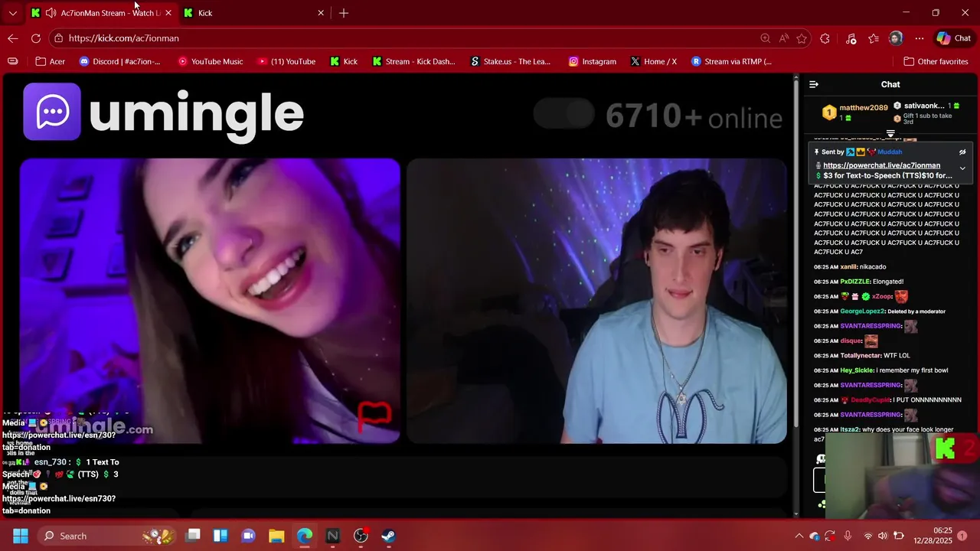Start Read aloud from address bar
Viewport: 980px width, 551px height.
click(x=784, y=38)
